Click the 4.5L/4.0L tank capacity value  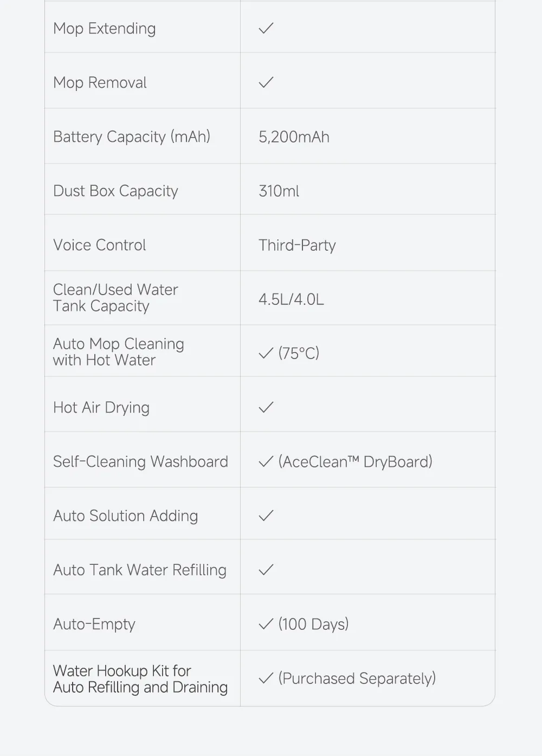(x=291, y=299)
